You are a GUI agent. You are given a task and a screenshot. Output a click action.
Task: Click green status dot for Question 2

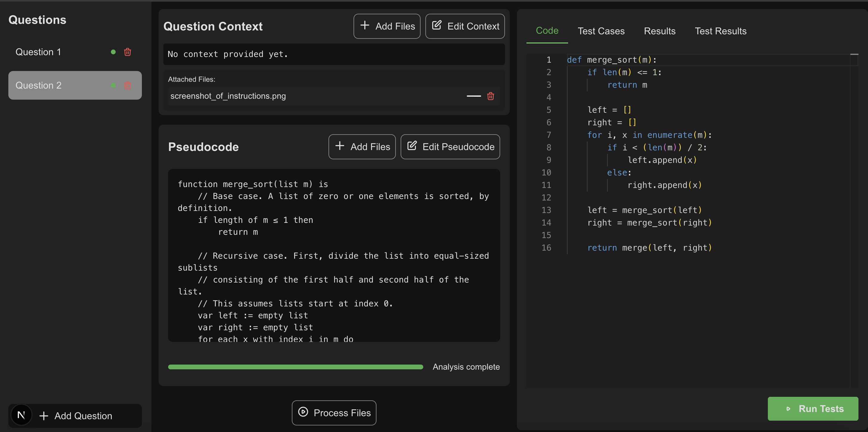(x=113, y=85)
